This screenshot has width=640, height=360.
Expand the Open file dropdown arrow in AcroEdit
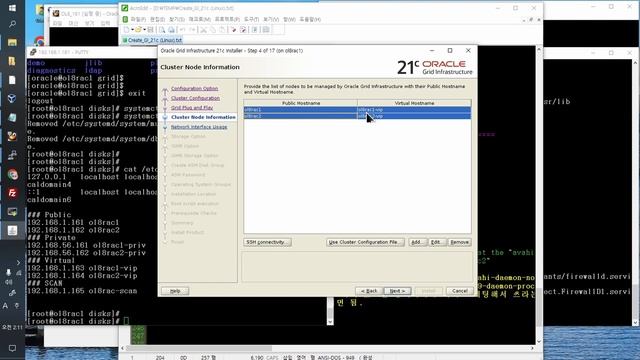click(x=144, y=30)
